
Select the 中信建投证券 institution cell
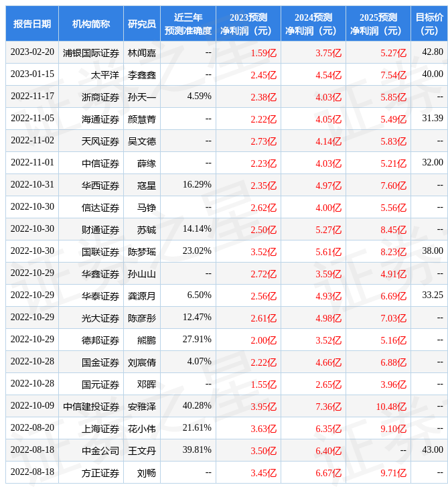pos(91,407)
